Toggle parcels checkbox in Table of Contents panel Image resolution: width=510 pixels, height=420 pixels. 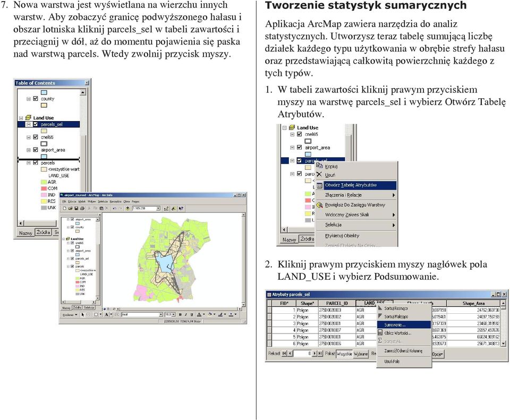coord(36,162)
